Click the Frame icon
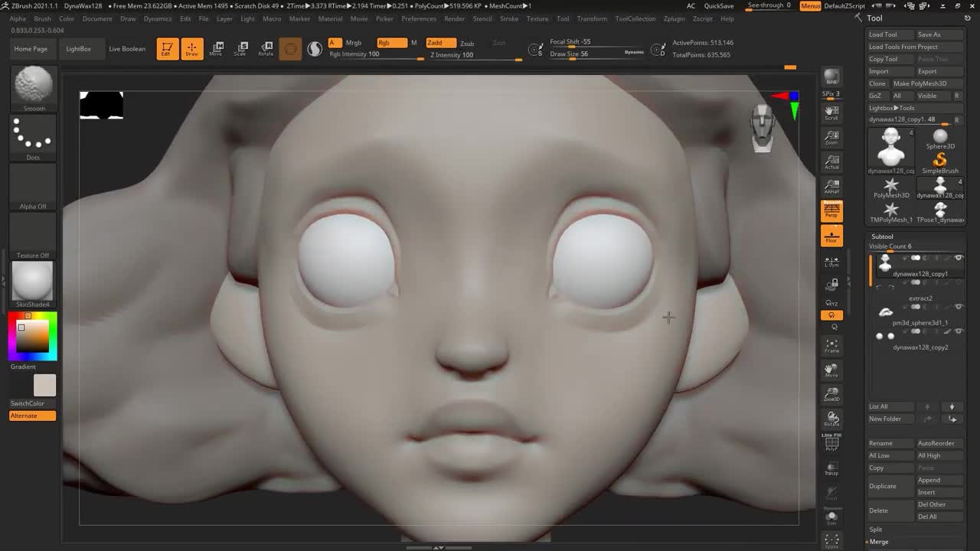Screen dimensions: 980x551 pyautogui.click(x=831, y=346)
